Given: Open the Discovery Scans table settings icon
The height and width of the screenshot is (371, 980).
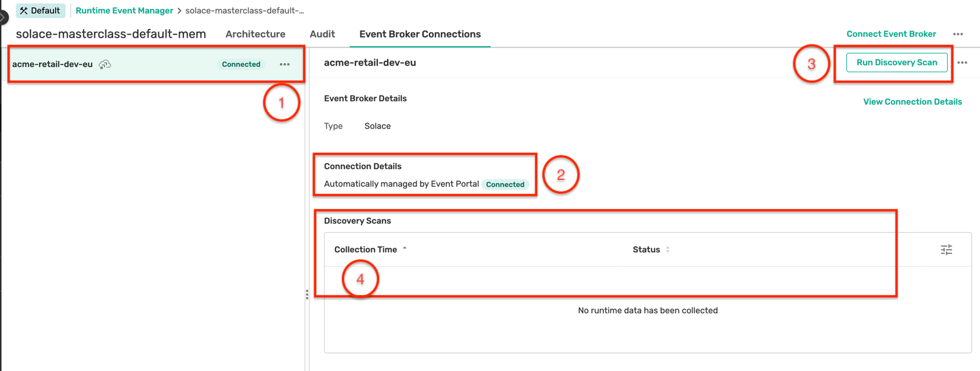Looking at the screenshot, I should [x=946, y=250].
